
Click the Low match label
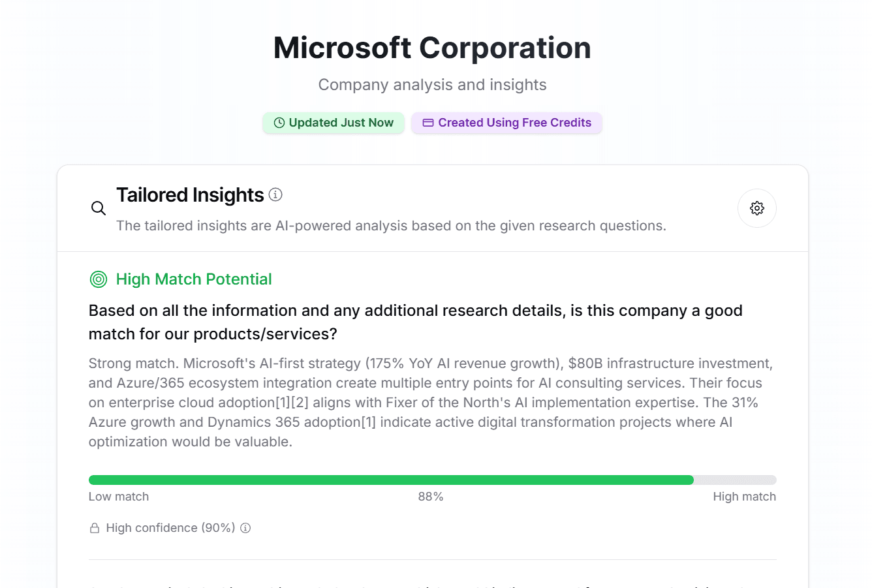119,497
